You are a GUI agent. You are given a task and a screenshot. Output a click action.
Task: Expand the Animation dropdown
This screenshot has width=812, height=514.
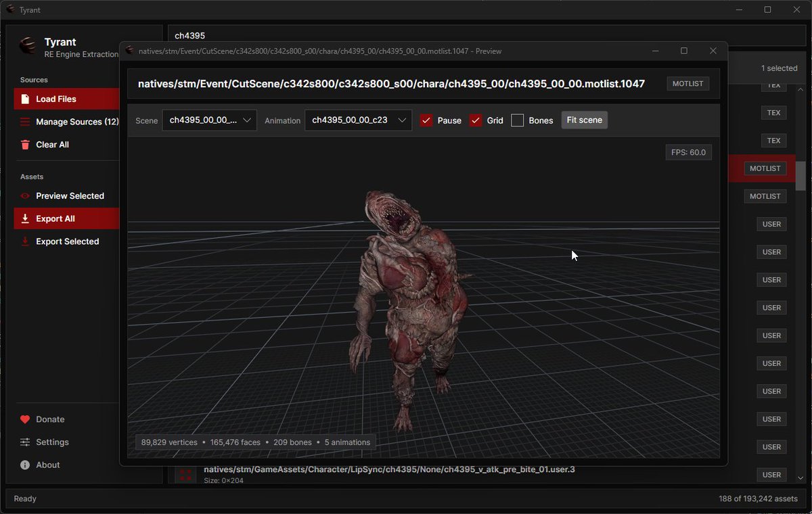(x=359, y=120)
